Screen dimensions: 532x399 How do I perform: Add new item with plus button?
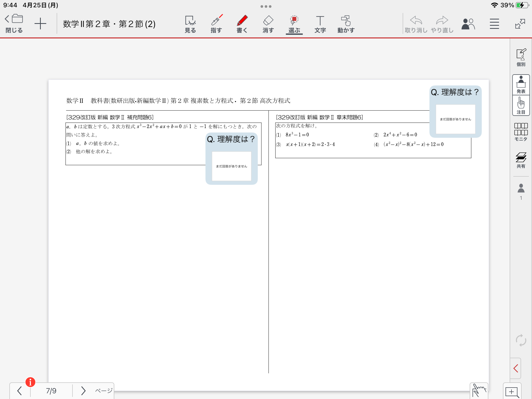coord(40,24)
